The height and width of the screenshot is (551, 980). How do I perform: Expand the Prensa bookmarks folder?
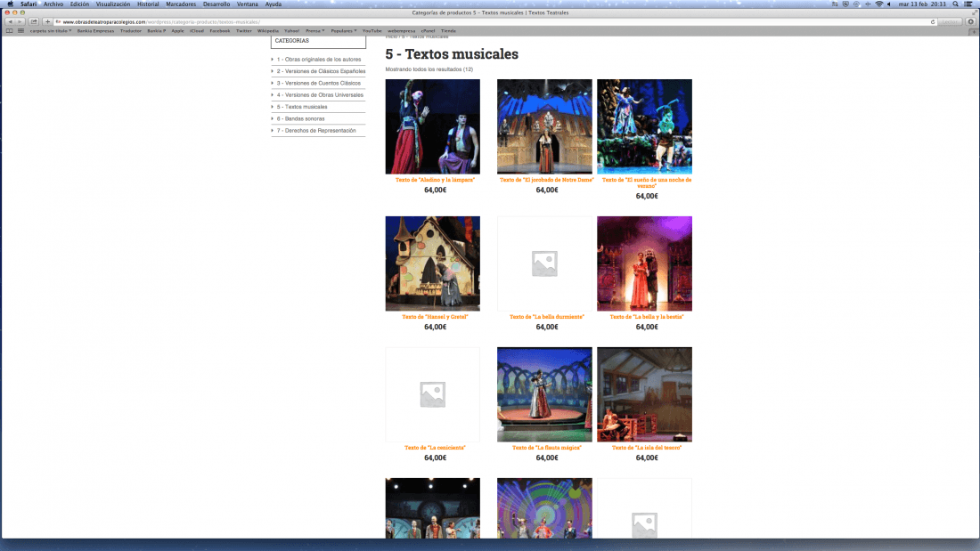click(314, 30)
